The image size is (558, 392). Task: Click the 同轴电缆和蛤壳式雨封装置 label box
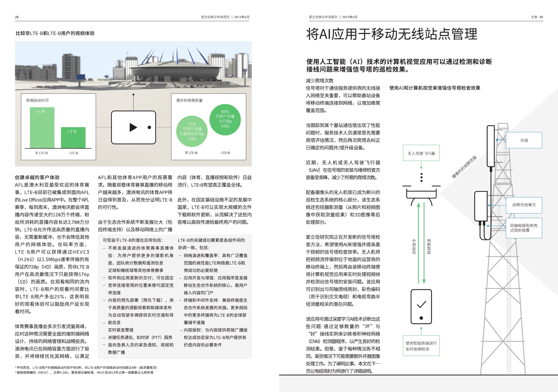pyautogui.click(x=524, y=228)
